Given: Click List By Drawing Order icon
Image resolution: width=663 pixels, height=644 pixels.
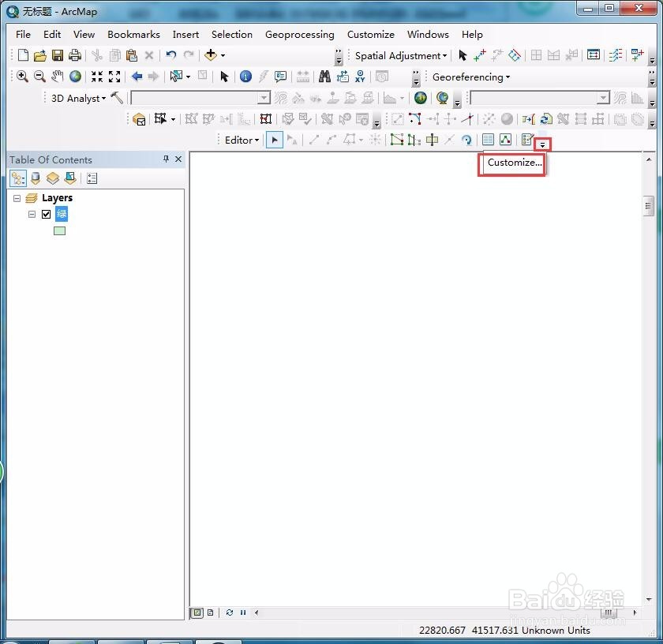Looking at the screenshot, I should coord(17,178).
